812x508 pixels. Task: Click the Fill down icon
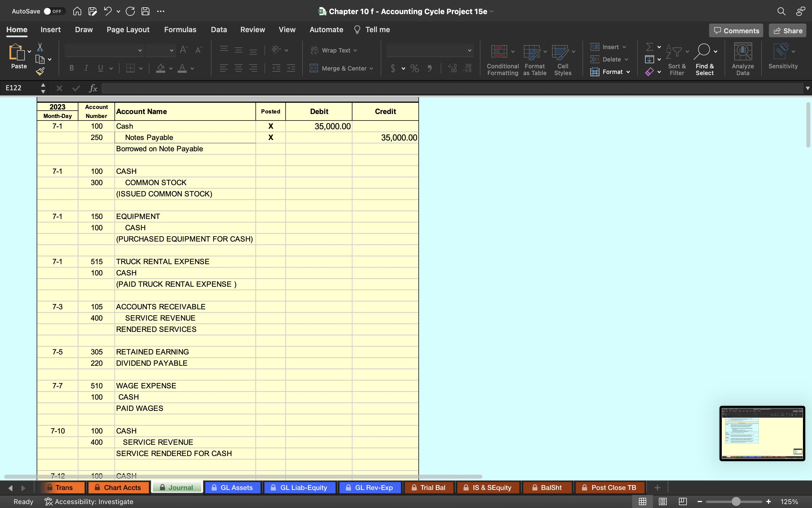[x=650, y=60]
